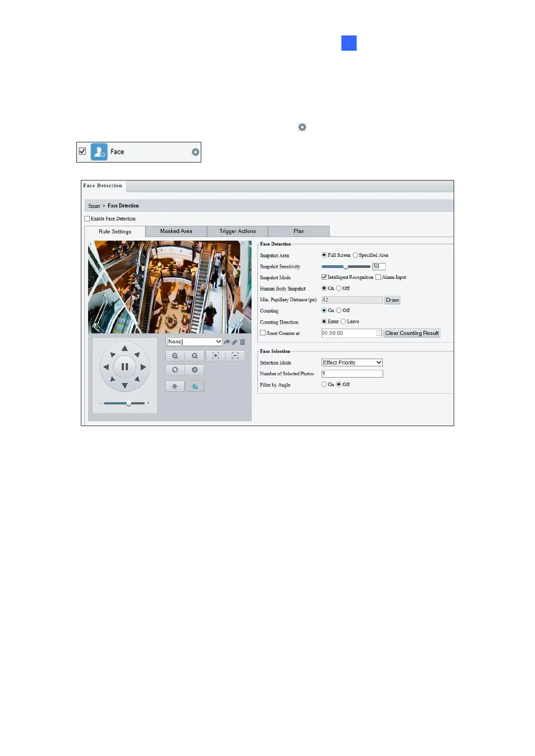Viewport: 535px width, 756px height.
Task: Toggle Intelligent Recognition checkbox
Action: pos(324,277)
